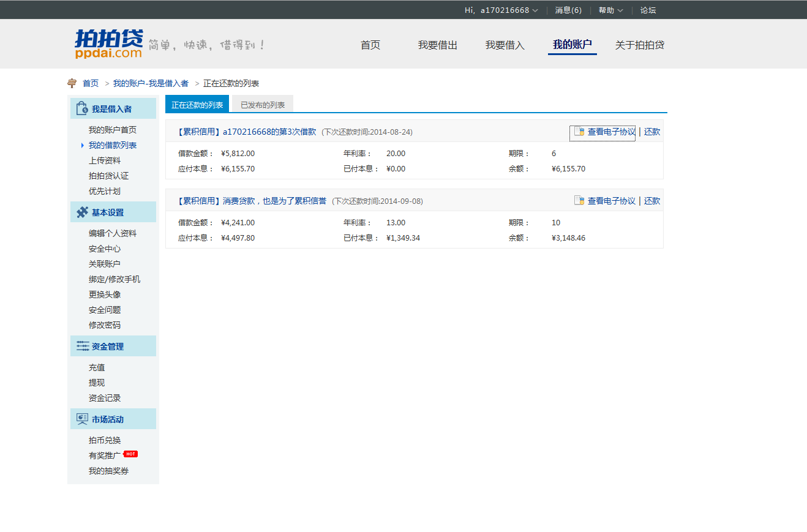Click the red HOT badge next to 有奖推广
Viewport: 807px width, 532px height.
pos(130,454)
